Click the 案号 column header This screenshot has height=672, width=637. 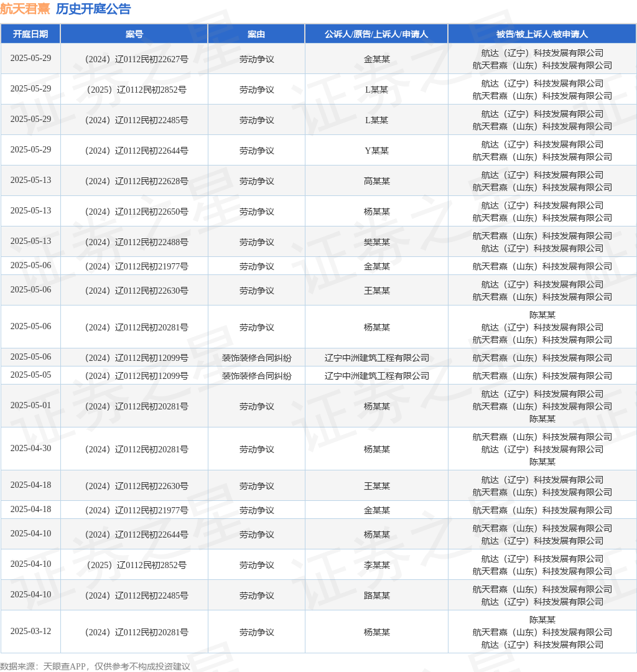point(134,34)
